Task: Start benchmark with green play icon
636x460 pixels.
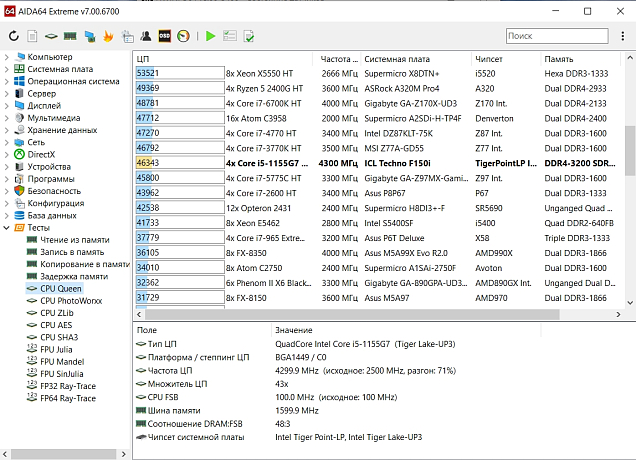Action: click(x=210, y=36)
